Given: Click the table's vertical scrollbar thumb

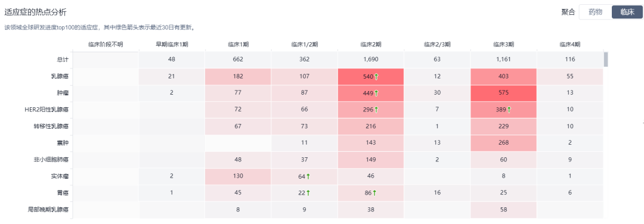Looking at the screenshot, I should pos(606,60).
